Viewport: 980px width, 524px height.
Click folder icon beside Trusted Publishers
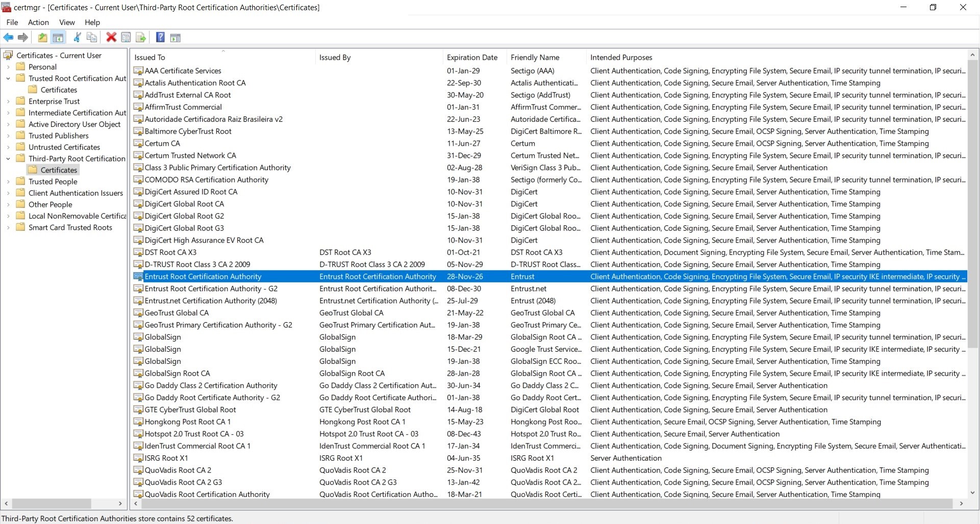pos(20,136)
